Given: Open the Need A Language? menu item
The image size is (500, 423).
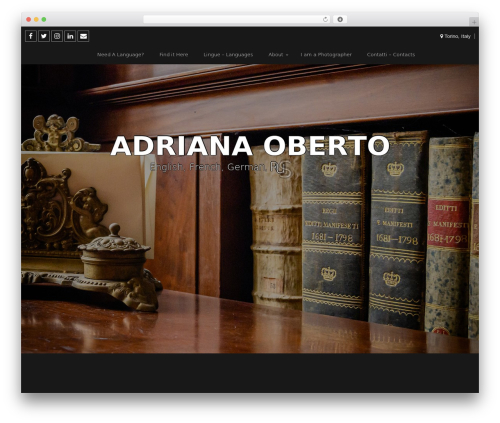Looking at the screenshot, I should (120, 54).
